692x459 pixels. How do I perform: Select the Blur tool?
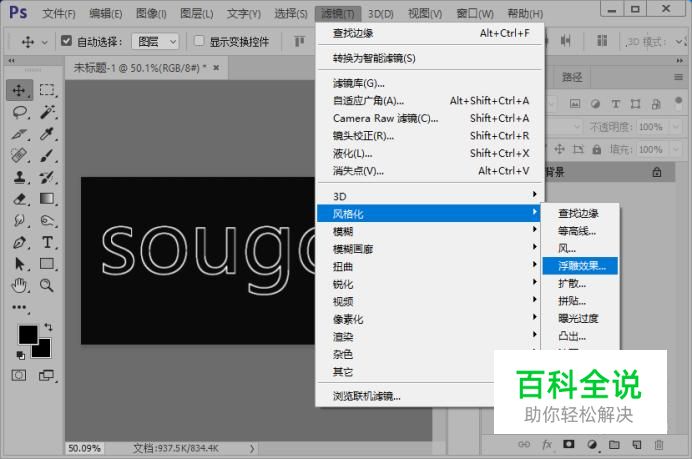[x=19, y=220]
